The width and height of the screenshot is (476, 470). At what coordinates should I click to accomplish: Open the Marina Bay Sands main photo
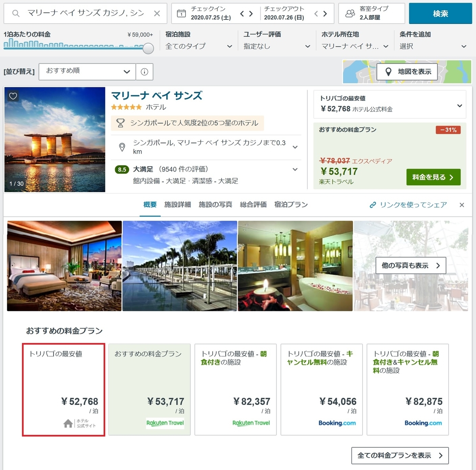coord(55,140)
